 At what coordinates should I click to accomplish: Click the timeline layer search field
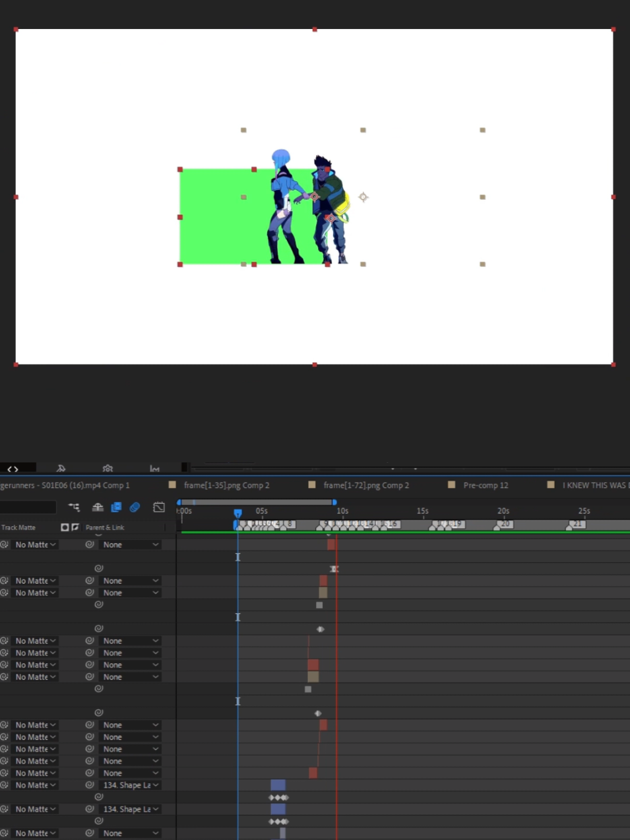(28, 507)
